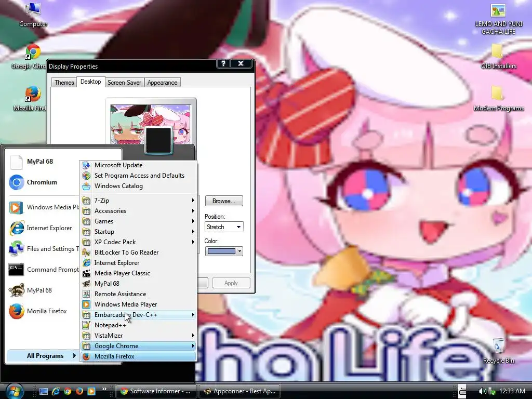Open the Recycle Bin
This screenshot has width=532, height=399.
(x=498, y=351)
